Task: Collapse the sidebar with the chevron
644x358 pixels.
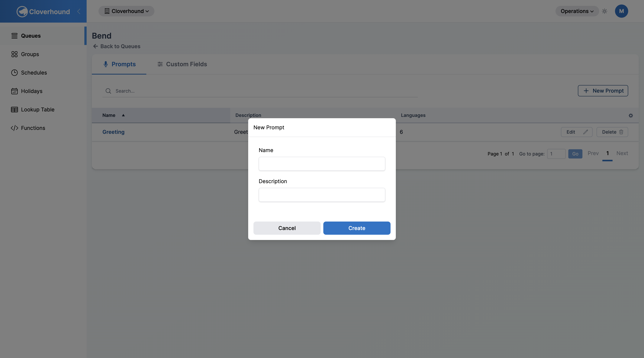Action: 79,11
